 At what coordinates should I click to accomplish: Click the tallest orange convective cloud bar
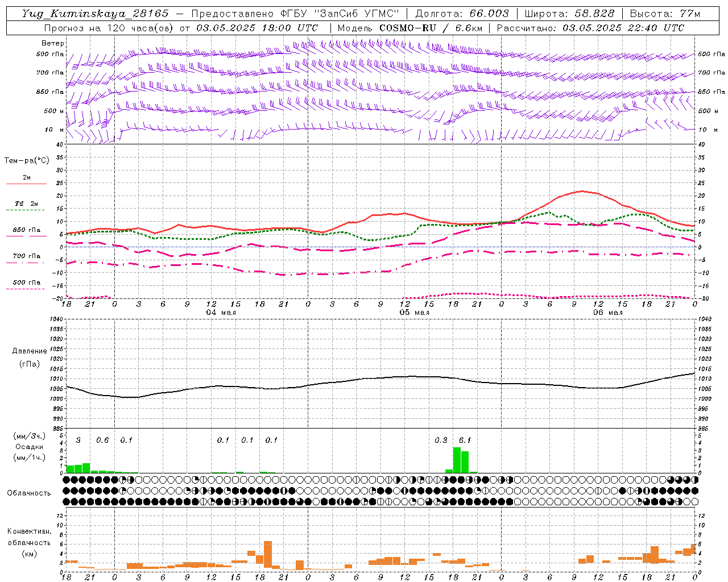tap(268, 554)
